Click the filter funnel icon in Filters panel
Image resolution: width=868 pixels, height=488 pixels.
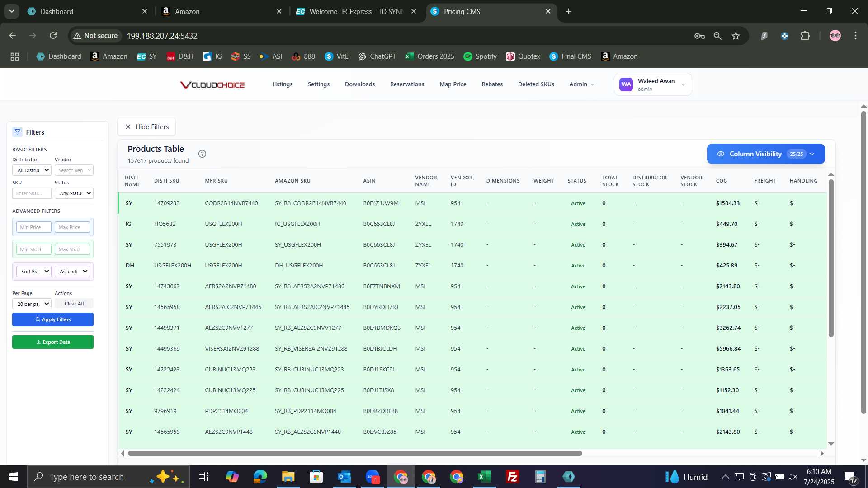pyautogui.click(x=17, y=132)
